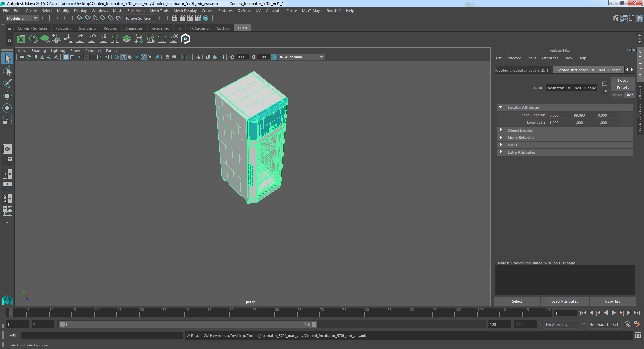Open Render Settings clapperboard-gear icon
The image size is (644, 349).
(198, 18)
